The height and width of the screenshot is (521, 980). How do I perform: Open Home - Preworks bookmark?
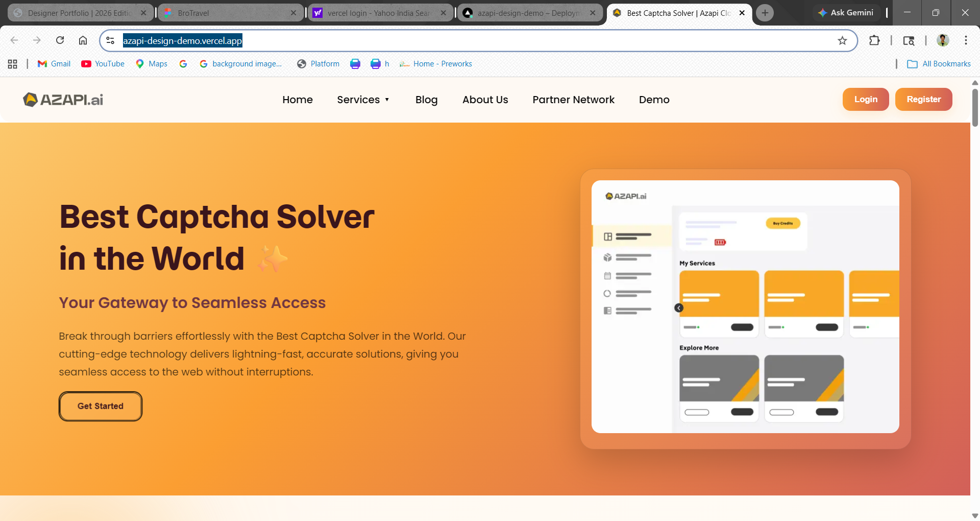(436, 64)
